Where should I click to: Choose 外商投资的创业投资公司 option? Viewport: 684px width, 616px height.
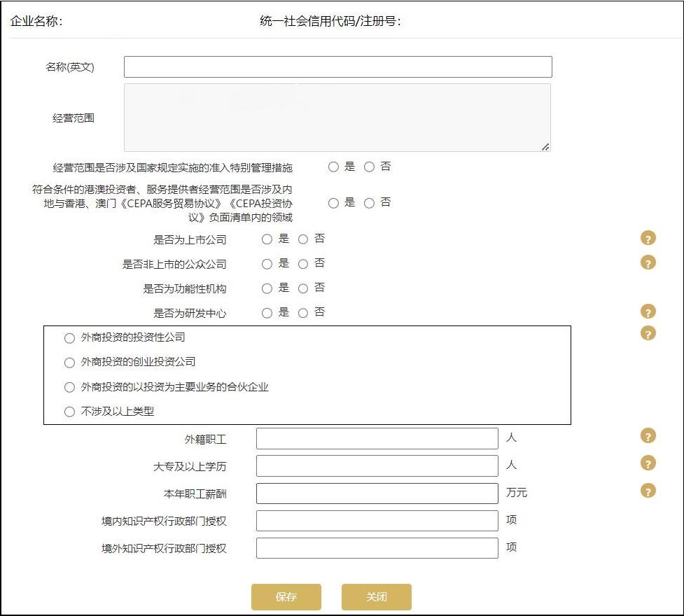(x=69, y=363)
